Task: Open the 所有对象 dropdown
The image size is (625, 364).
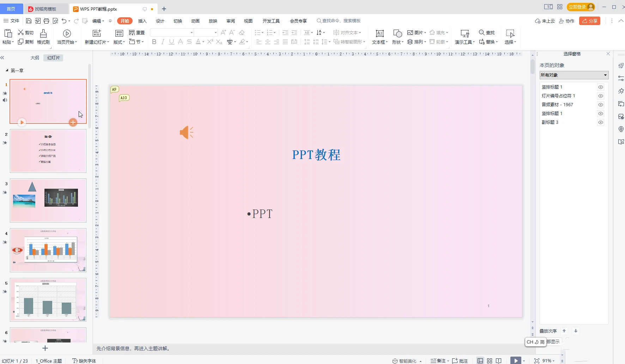Action: (x=574, y=75)
